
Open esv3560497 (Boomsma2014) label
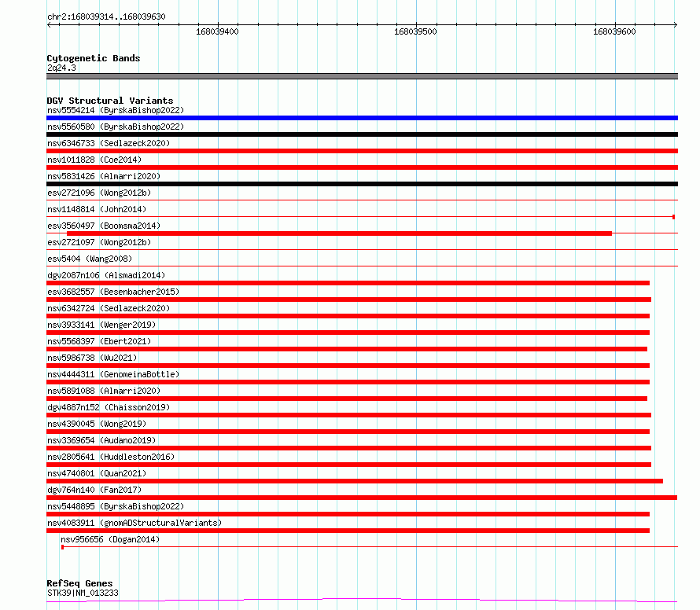[x=104, y=226]
